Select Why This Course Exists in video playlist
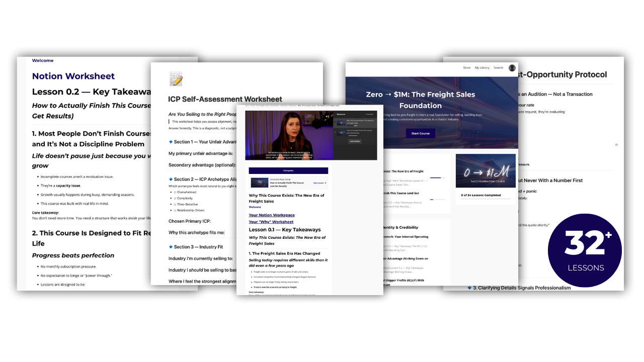Image resolution: width=644 pixels, height=362 pixels. pyautogui.click(x=355, y=122)
